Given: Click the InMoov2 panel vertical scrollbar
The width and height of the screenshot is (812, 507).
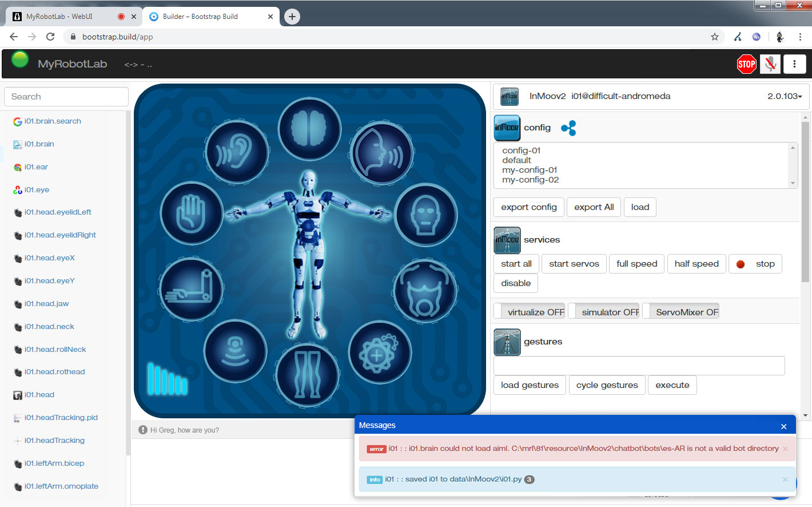Looking at the screenshot, I should (805, 201).
